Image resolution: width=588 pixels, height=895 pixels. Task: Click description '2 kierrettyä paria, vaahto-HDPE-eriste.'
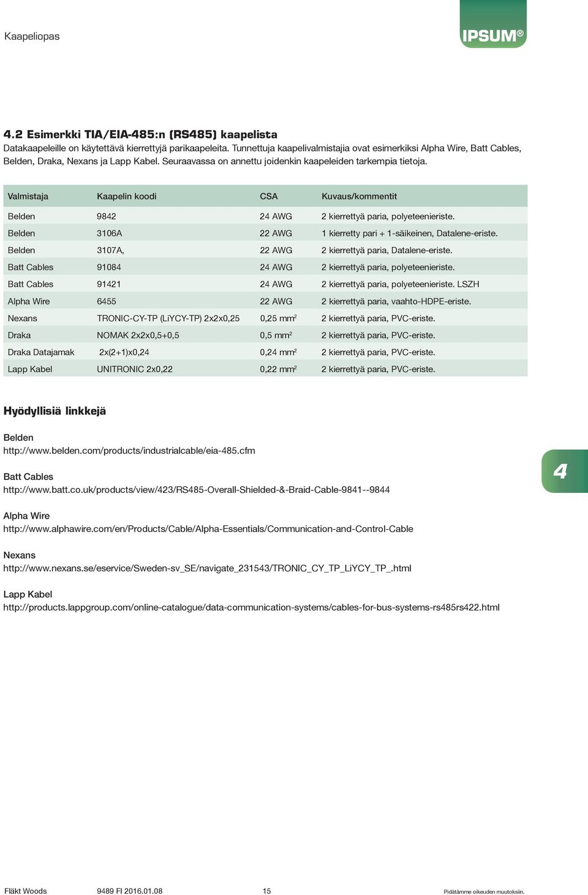click(396, 302)
